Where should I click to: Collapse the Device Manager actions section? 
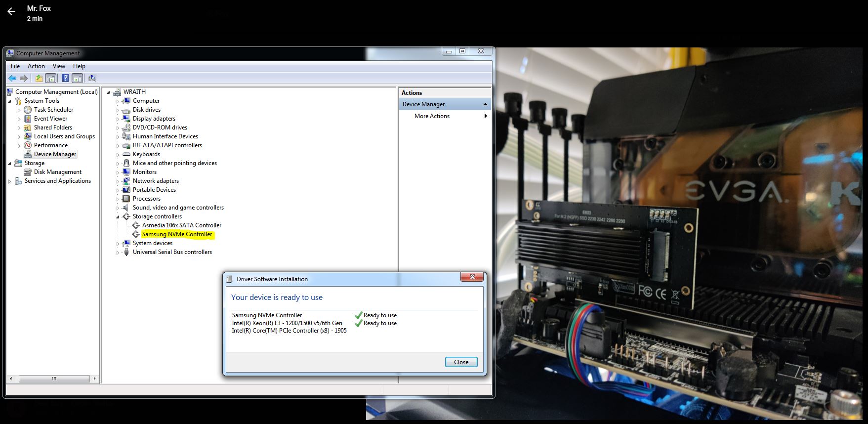click(485, 104)
